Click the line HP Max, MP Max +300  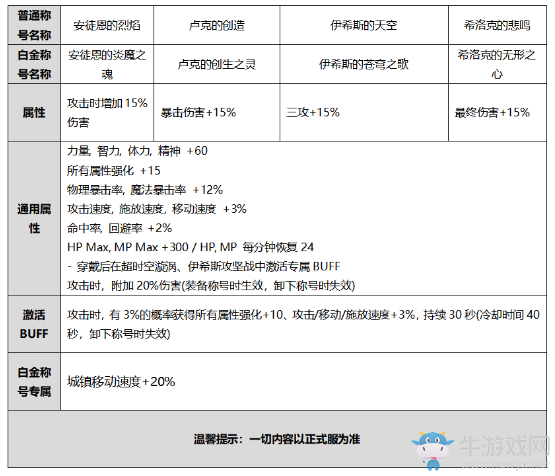pyautogui.click(x=190, y=247)
